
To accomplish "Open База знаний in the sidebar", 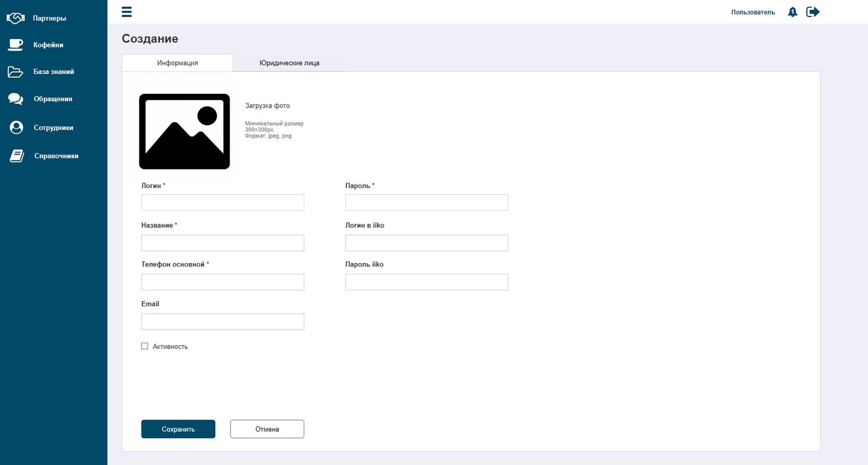I will coord(54,72).
